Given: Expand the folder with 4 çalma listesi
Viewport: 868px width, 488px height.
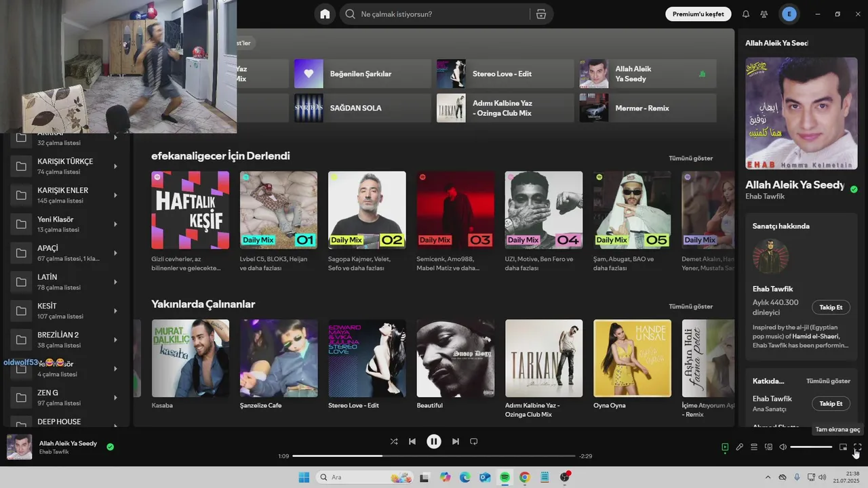Looking at the screenshot, I should (x=115, y=369).
